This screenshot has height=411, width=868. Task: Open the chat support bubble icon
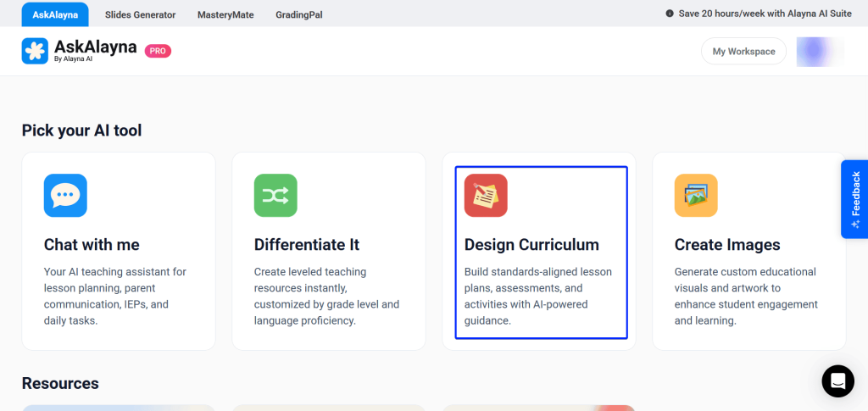click(837, 380)
